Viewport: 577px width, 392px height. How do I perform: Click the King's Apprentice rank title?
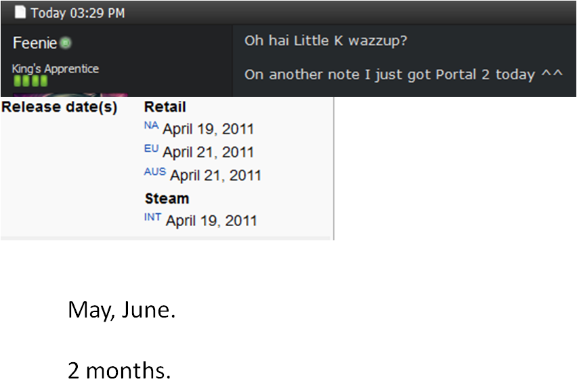coord(56,68)
